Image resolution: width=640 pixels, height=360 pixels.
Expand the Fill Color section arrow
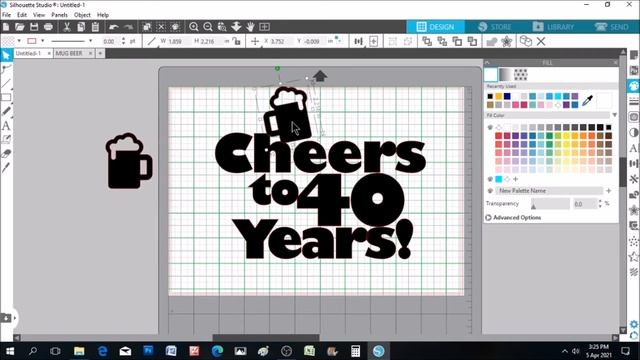click(x=614, y=116)
